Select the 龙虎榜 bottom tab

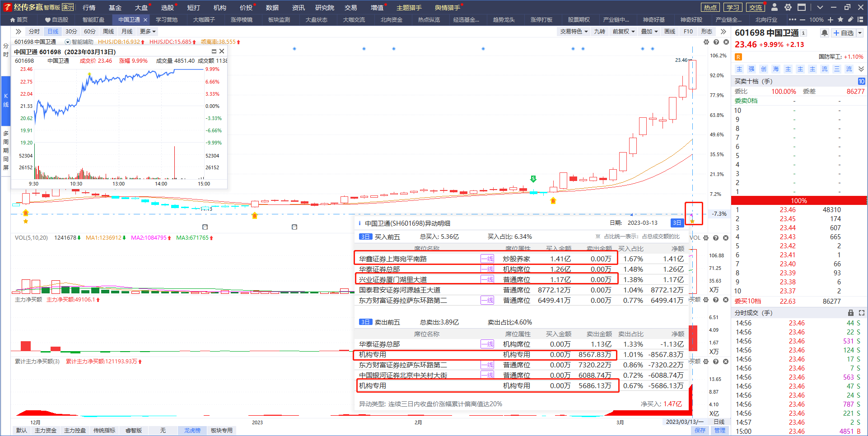192,431
